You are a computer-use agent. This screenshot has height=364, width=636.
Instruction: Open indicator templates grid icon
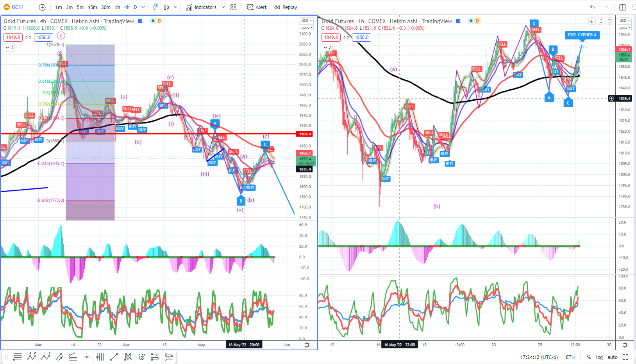pos(234,7)
